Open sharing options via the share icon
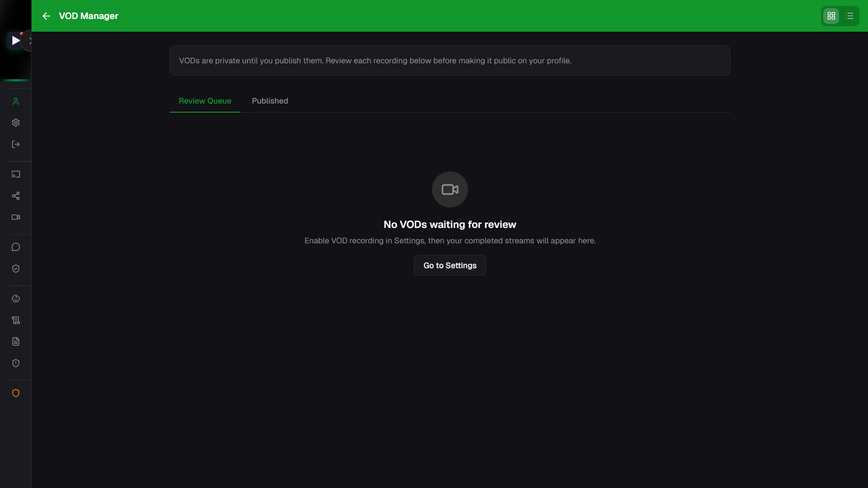The height and width of the screenshot is (488, 868). 16,196
